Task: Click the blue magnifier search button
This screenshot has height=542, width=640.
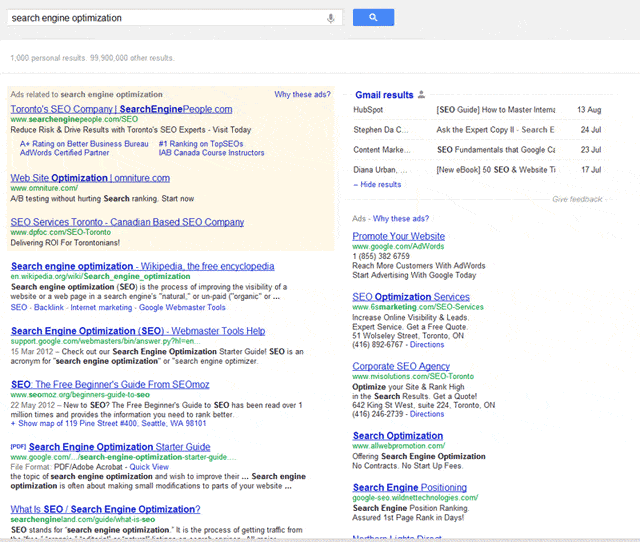Action: pyautogui.click(x=373, y=17)
